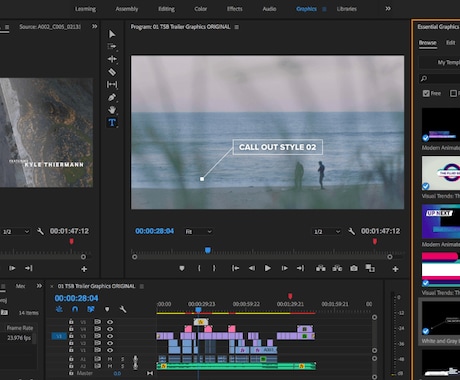
Task: Select the Razor tool
Action: point(112,72)
